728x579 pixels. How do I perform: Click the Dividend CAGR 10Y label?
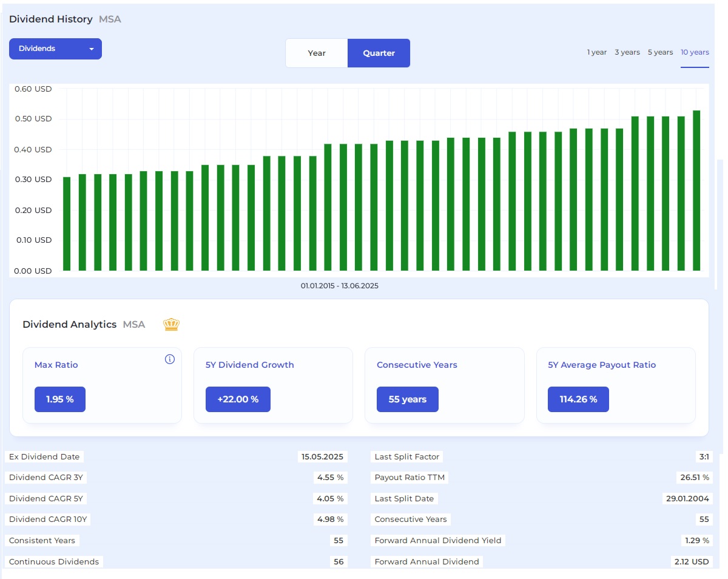click(49, 520)
